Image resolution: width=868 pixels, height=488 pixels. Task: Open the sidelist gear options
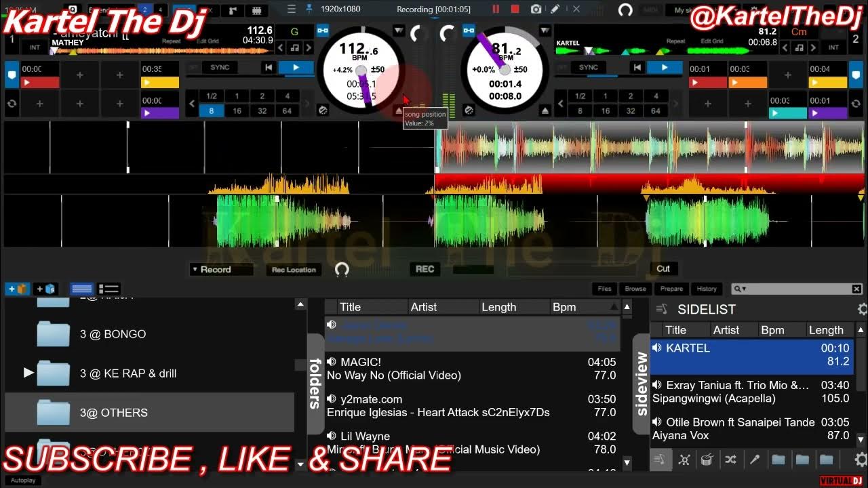[862, 309]
